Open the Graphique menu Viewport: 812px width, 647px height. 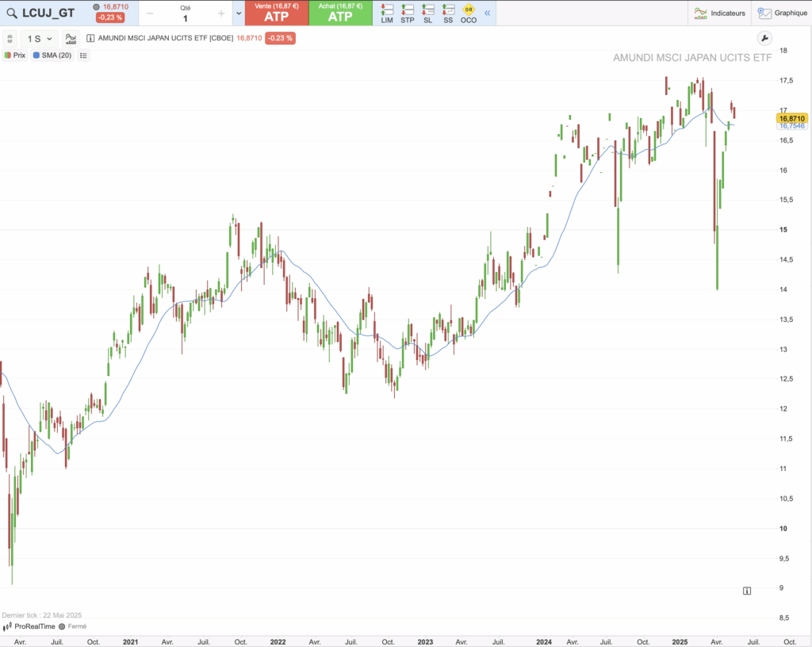[783, 13]
